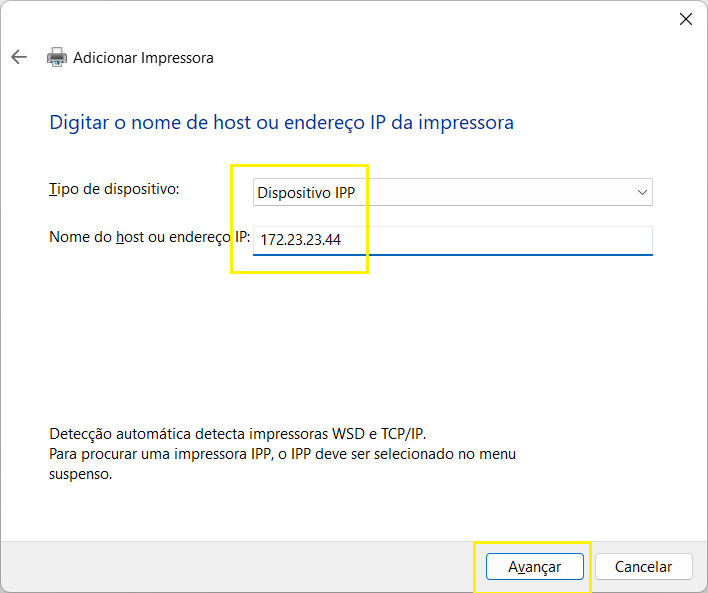Close the Adicionar Impressora dialog
This screenshot has width=708, height=593.
686,19
